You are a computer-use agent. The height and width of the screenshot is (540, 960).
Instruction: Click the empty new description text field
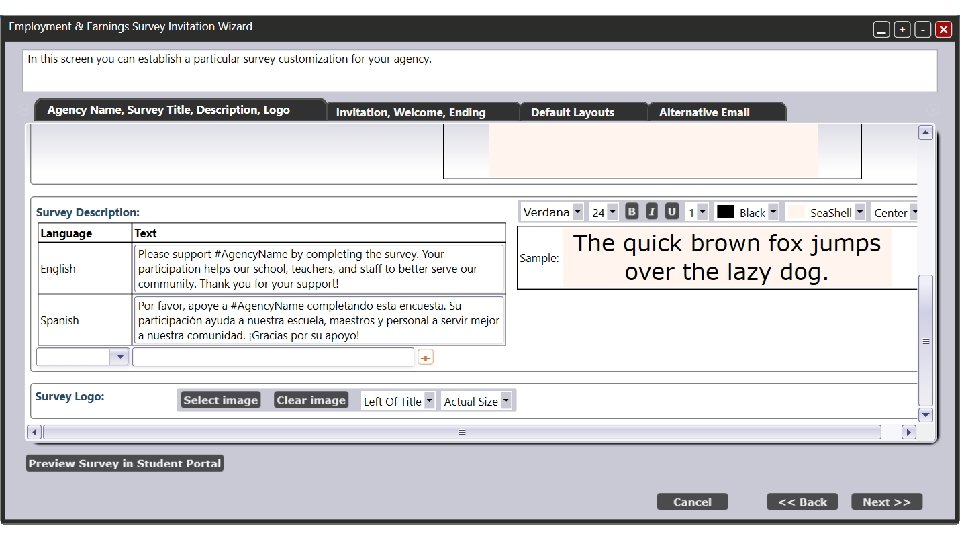tap(274, 357)
